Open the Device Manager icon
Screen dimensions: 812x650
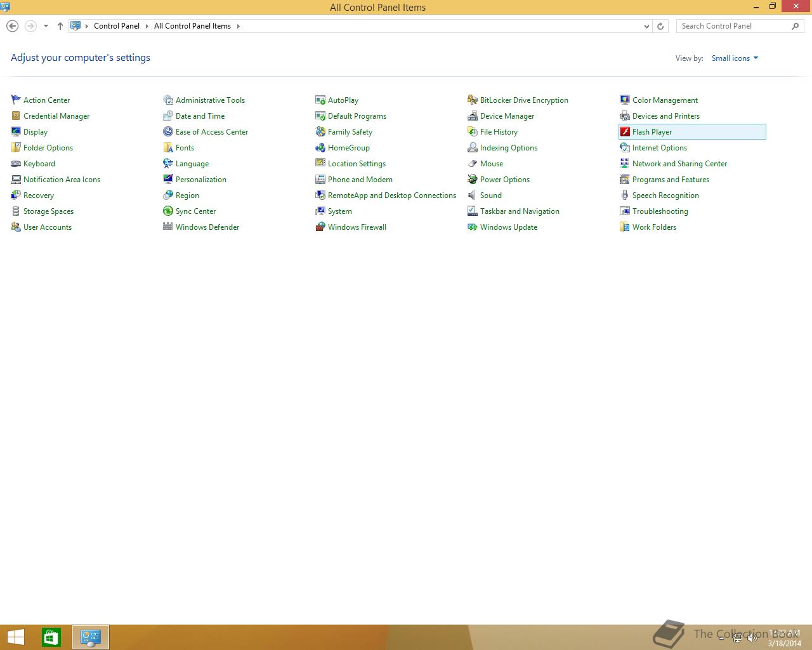click(x=473, y=116)
